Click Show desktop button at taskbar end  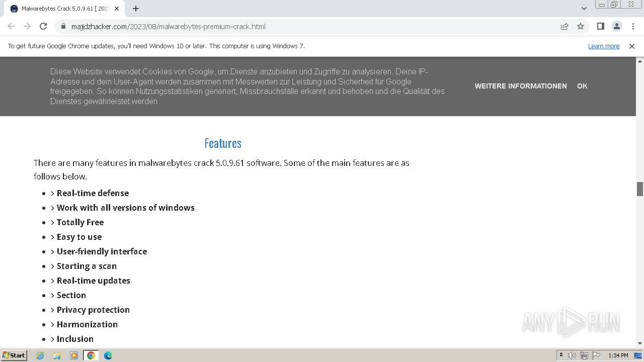click(x=639, y=355)
